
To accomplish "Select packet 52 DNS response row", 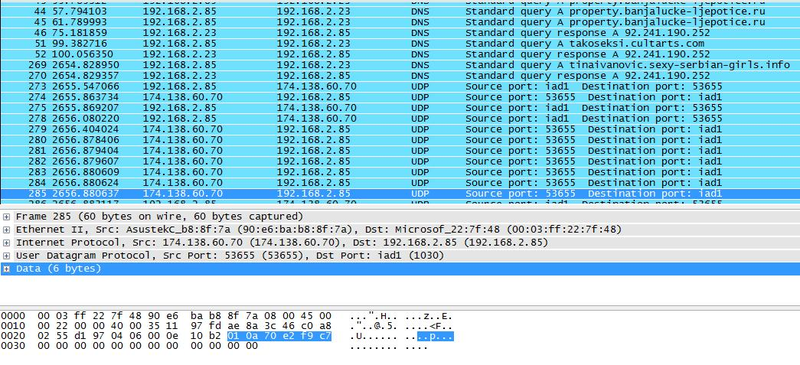I will coord(400,54).
